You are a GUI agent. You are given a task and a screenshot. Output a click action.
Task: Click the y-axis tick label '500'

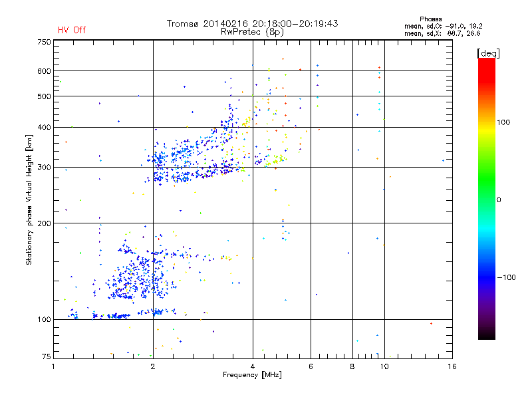pos(44,96)
